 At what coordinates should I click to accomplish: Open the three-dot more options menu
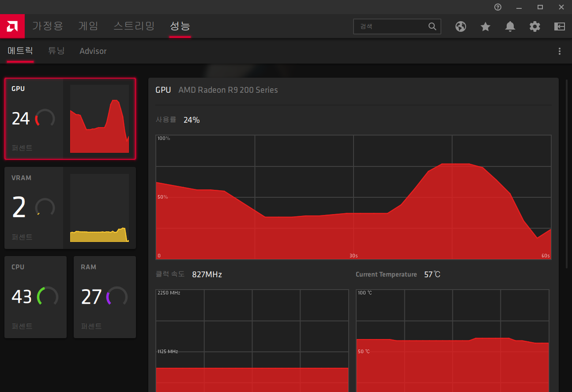560,51
